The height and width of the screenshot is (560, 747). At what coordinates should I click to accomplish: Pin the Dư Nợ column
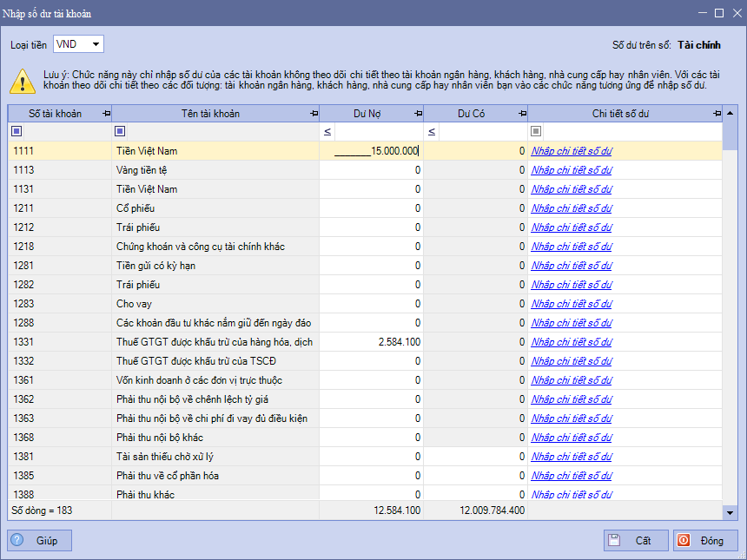point(418,114)
